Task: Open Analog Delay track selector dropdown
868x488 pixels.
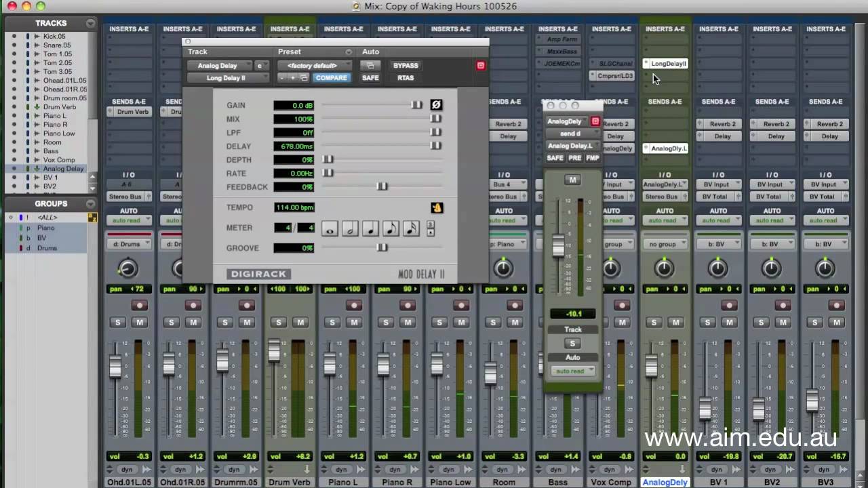Action: 220,66
